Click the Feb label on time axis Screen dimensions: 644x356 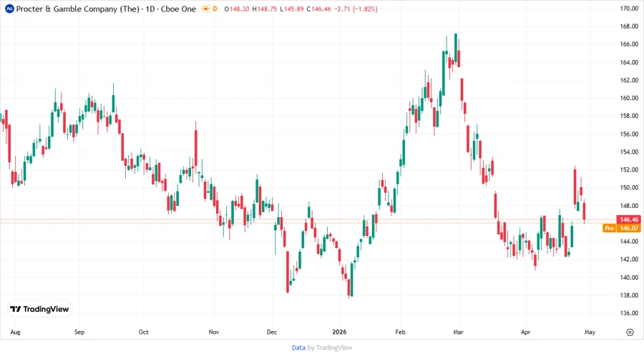coord(400,332)
